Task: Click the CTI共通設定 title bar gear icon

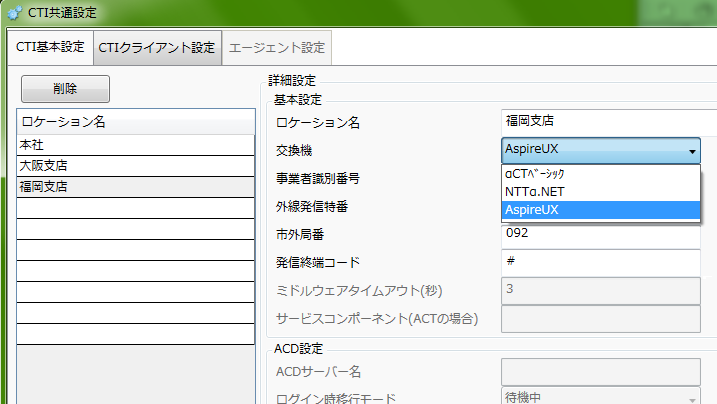Action: click(x=13, y=13)
